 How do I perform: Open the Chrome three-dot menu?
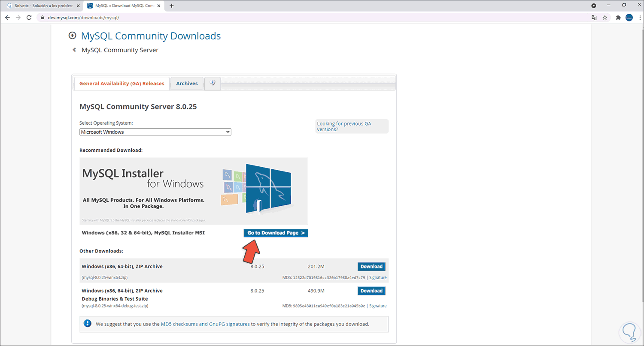pyautogui.click(x=639, y=18)
